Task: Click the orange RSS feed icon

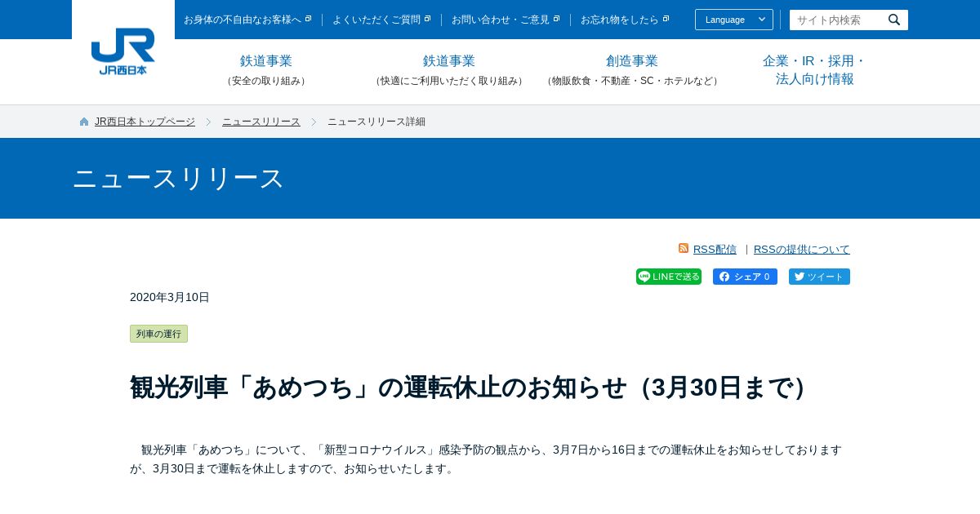Action: pyautogui.click(x=684, y=248)
